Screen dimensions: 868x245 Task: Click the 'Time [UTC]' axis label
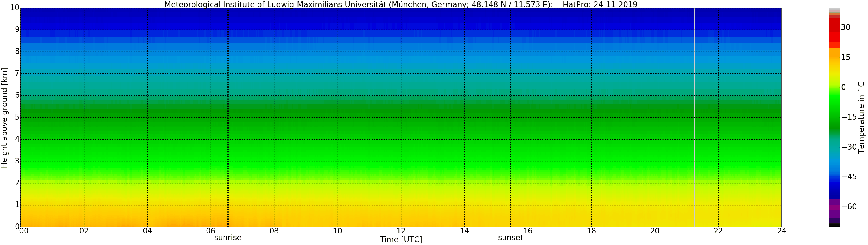[x=401, y=240]
